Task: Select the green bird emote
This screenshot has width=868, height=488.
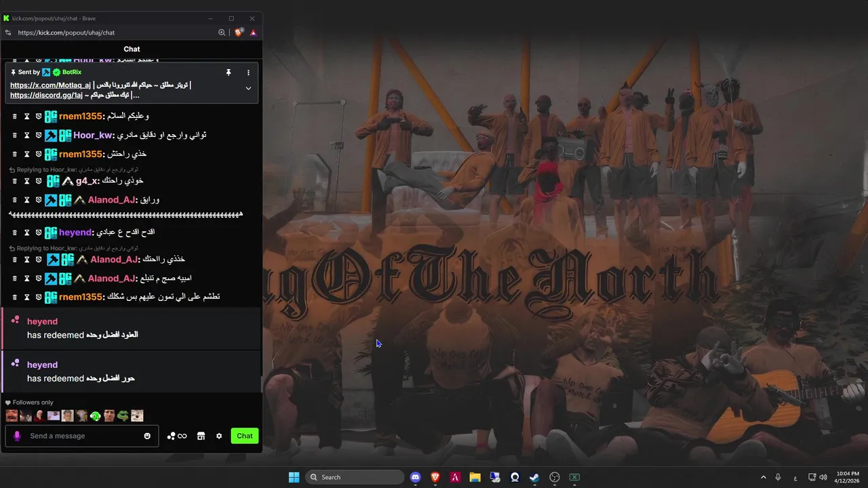Action: pos(96,416)
